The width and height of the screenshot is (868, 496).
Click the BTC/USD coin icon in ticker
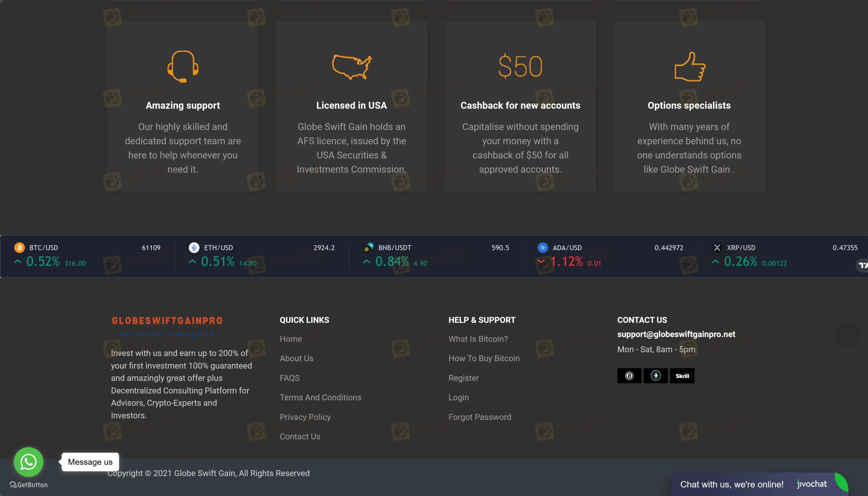point(19,248)
